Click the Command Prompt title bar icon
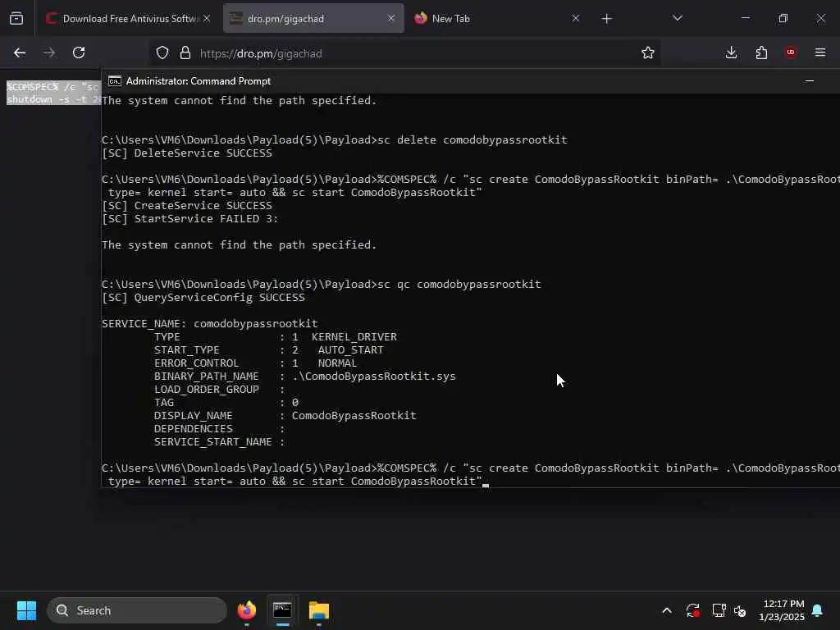Viewport: 840px width, 630px height. coord(115,81)
